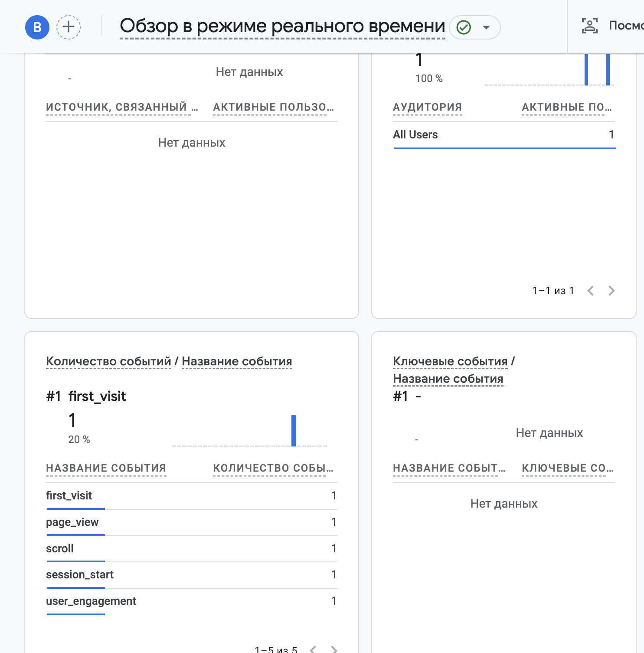Select the page_view event row
This screenshot has width=644, height=653.
192,522
